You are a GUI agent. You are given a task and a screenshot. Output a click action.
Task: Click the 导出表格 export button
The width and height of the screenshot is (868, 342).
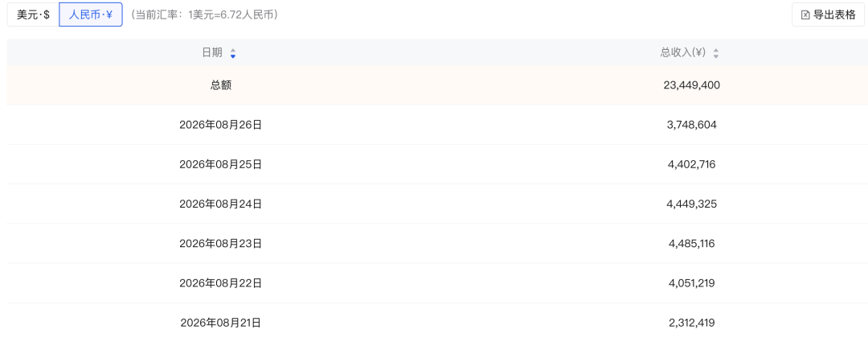pyautogui.click(x=828, y=15)
